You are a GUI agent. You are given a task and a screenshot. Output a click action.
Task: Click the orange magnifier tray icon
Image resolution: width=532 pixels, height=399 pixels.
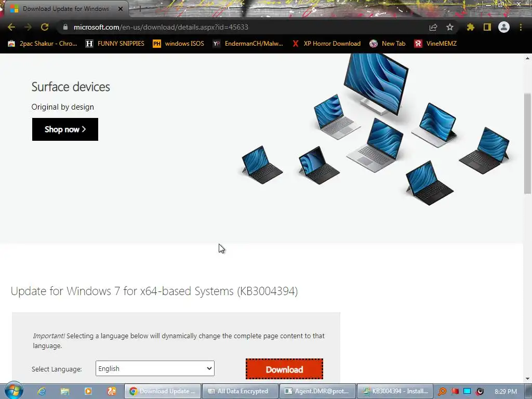point(442,391)
